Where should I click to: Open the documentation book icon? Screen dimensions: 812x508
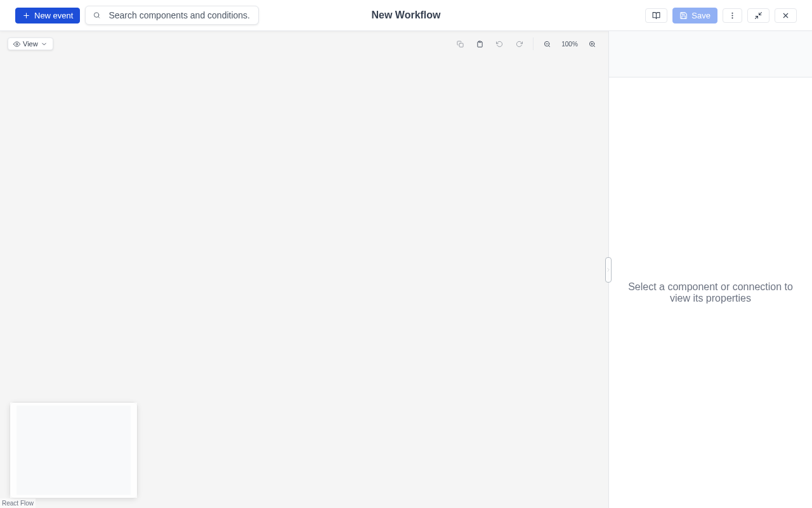coord(656,15)
